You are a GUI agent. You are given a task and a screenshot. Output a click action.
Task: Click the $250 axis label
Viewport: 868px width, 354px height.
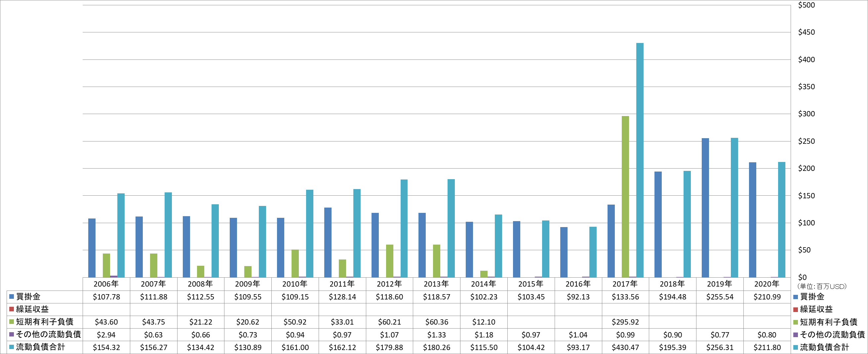tap(806, 141)
